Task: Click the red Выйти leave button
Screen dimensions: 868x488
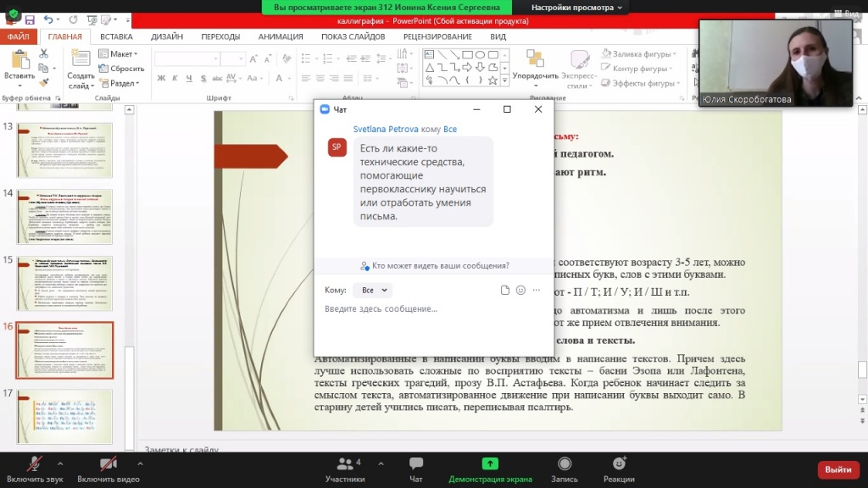Action: pos(837,469)
